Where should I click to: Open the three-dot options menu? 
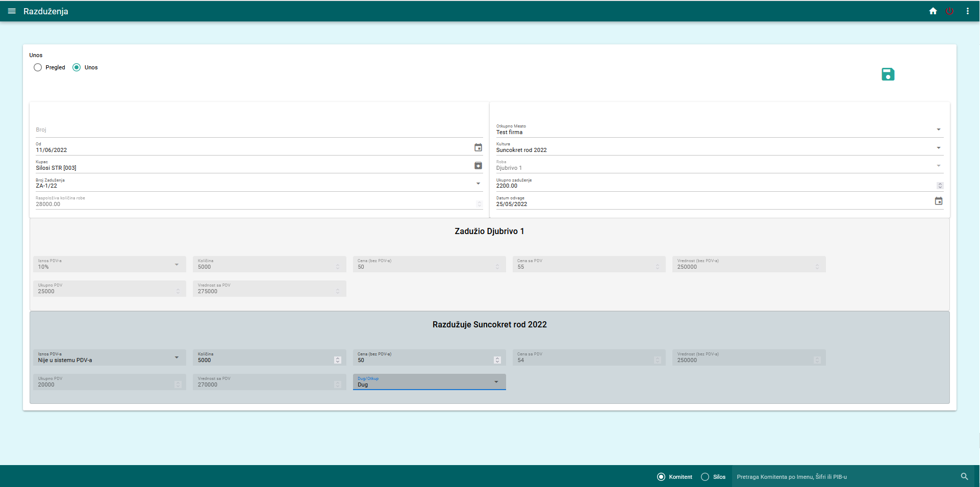(x=967, y=11)
